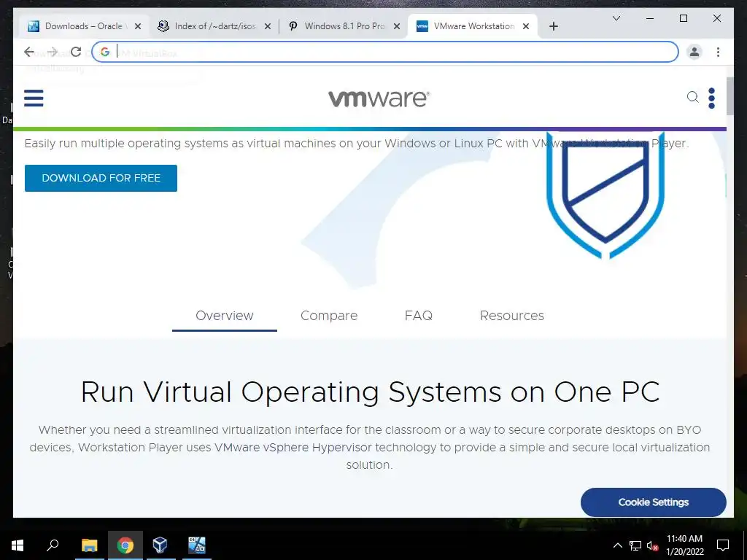Screen dimensions: 747x560
Task: Open taskbar search magnifier
Action: click(x=53, y=545)
